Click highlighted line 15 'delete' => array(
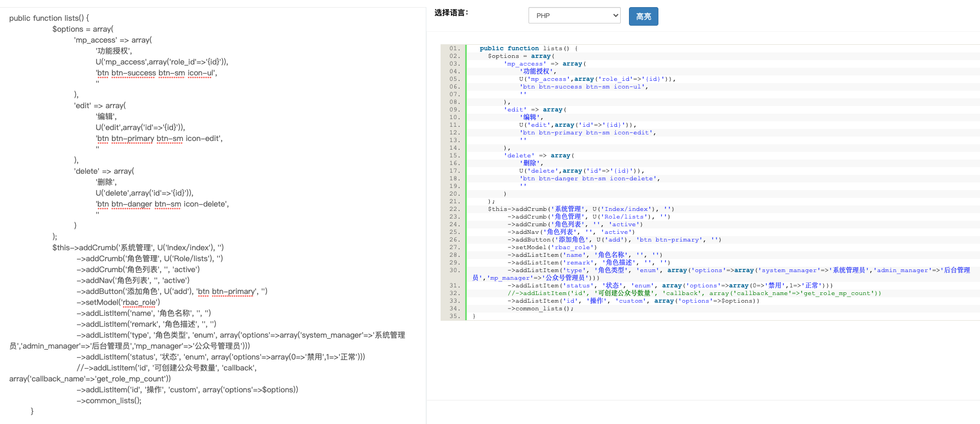Image resolution: width=980 pixels, height=424 pixels. (x=539, y=155)
